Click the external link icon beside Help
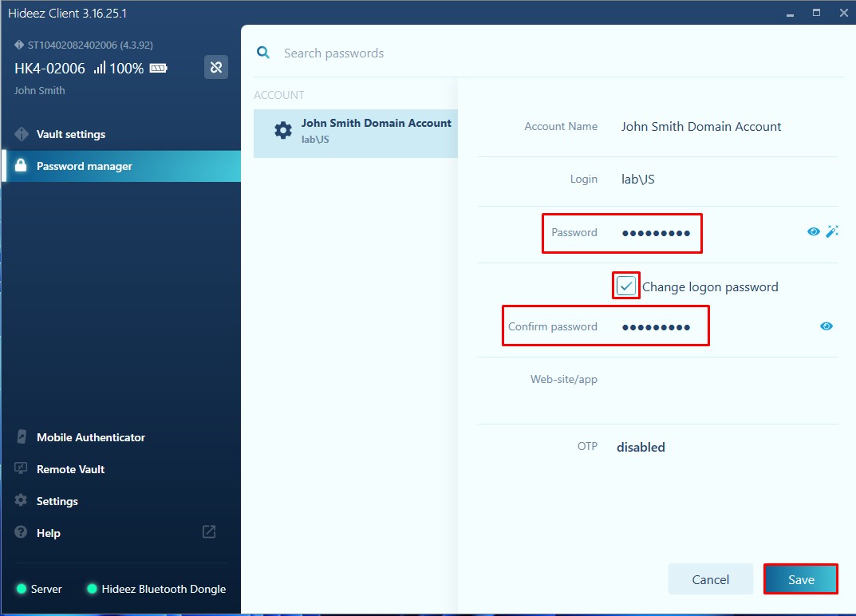856x616 pixels. (209, 532)
